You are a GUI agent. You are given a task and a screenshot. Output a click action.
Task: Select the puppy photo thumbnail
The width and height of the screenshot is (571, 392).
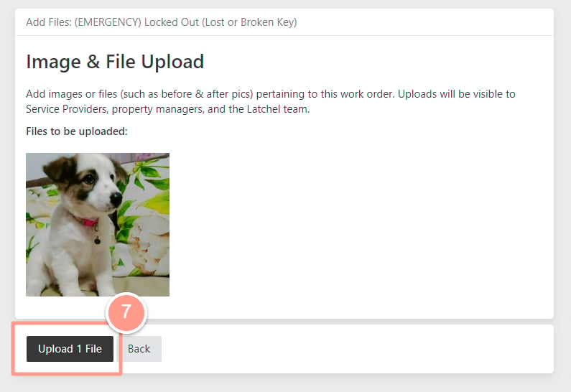[x=98, y=225]
